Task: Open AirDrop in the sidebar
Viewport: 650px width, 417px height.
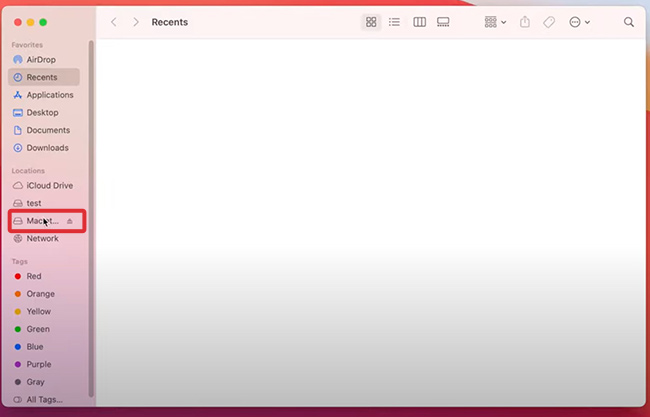Action: click(41, 60)
